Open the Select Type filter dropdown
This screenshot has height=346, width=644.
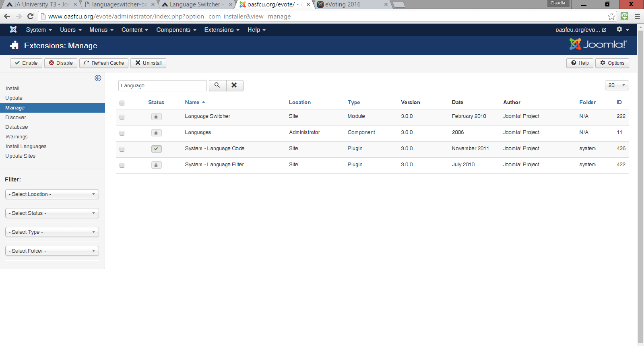coord(52,232)
